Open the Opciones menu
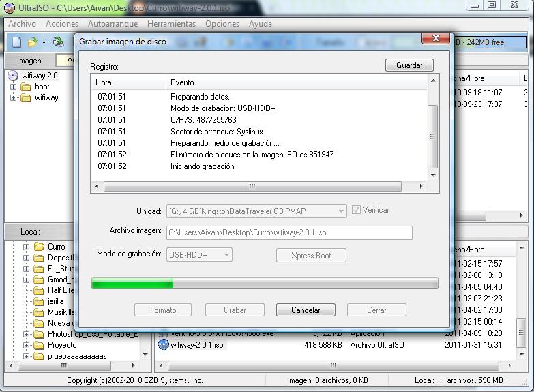Screen dimensions: 534x392 coord(222,24)
